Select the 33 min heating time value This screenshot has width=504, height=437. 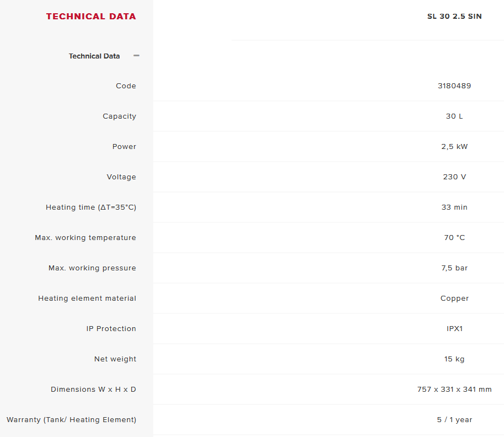pyautogui.click(x=454, y=207)
